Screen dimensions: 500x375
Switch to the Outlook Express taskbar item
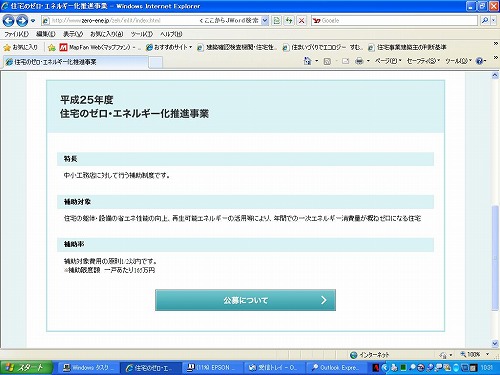[335, 368]
